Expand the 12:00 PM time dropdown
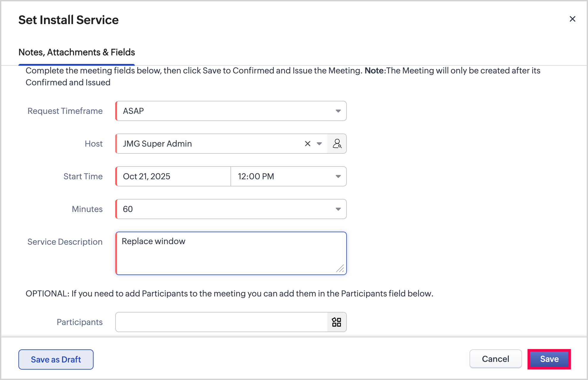This screenshot has width=588, height=380. [338, 176]
